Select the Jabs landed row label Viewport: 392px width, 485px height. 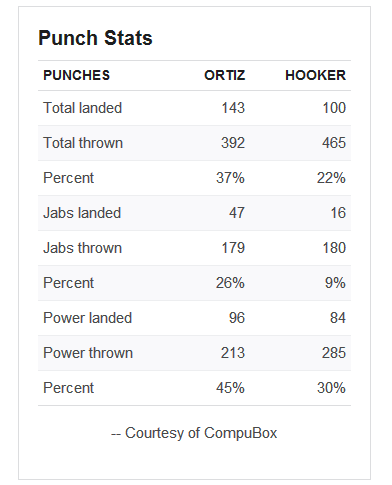(x=82, y=213)
